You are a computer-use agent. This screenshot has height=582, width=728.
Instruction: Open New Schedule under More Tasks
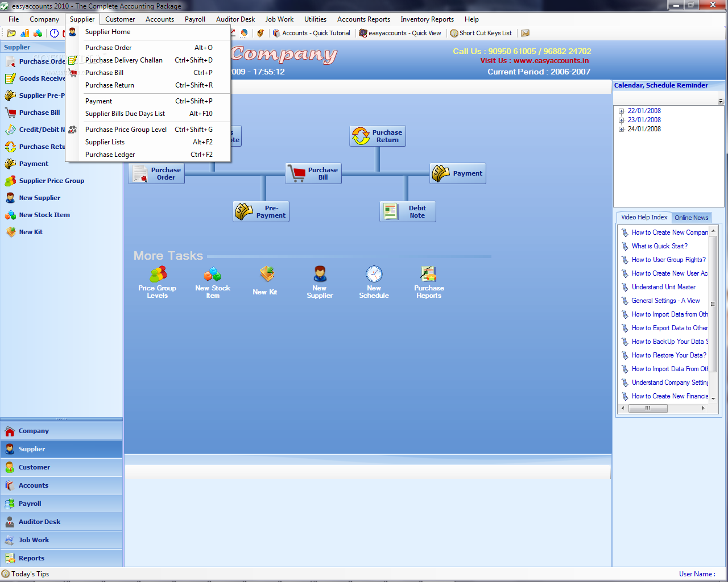pos(374,282)
